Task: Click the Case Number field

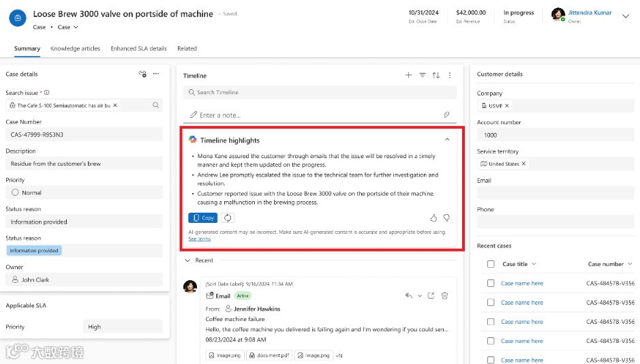Action: (x=84, y=134)
